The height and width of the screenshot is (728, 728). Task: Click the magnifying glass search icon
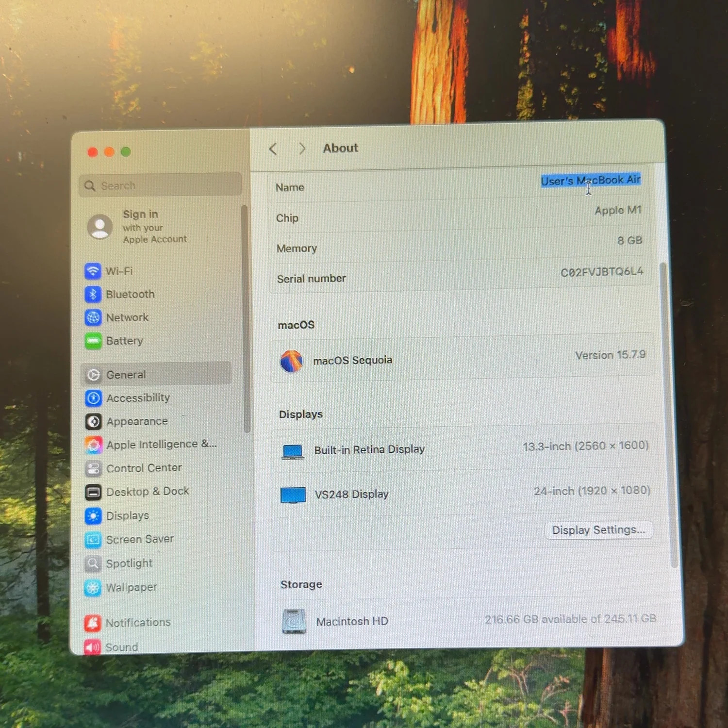pyautogui.click(x=89, y=186)
